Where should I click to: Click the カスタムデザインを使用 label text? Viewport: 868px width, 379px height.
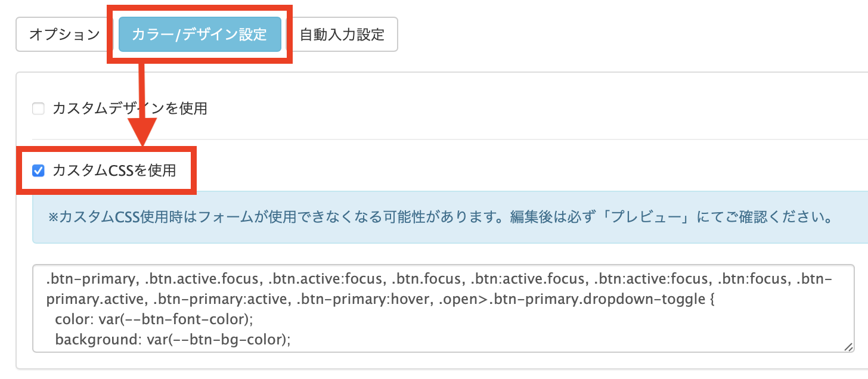point(129,108)
